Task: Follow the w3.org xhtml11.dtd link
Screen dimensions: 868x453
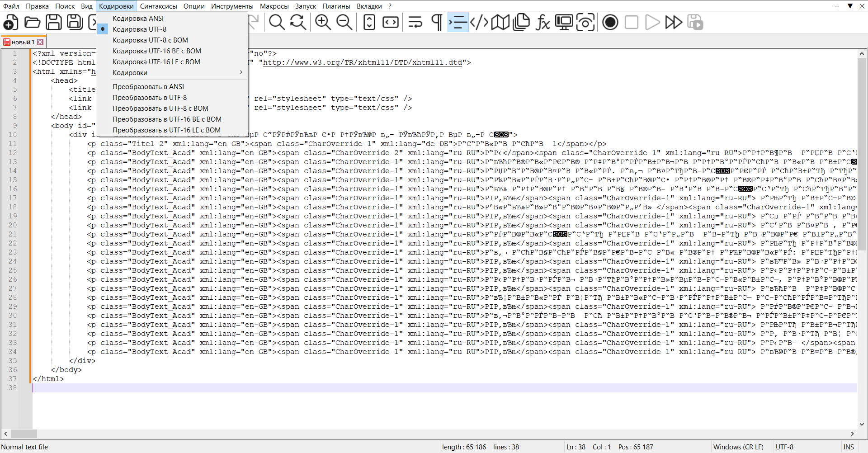Action: [x=363, y=62]
